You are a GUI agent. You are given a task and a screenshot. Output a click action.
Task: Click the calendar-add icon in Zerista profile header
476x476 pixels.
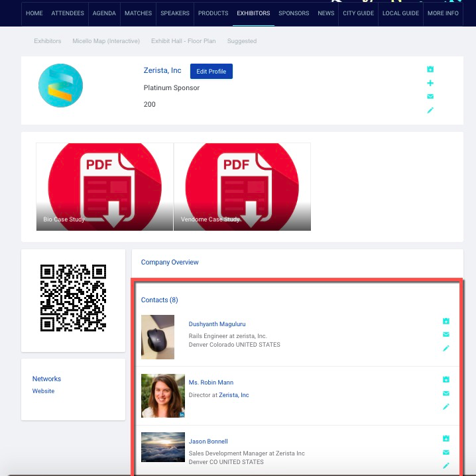tap(430, 69)
